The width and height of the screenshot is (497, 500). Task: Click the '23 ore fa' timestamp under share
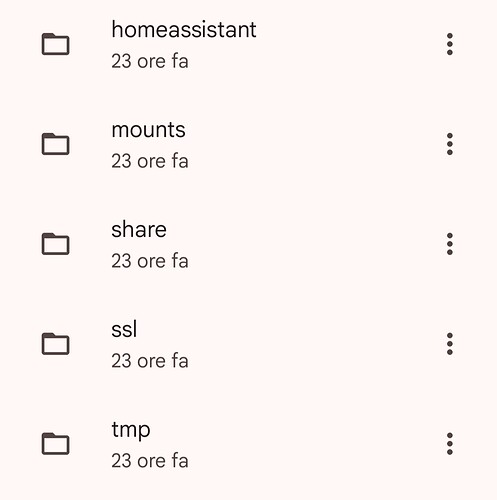coord(150,261)
